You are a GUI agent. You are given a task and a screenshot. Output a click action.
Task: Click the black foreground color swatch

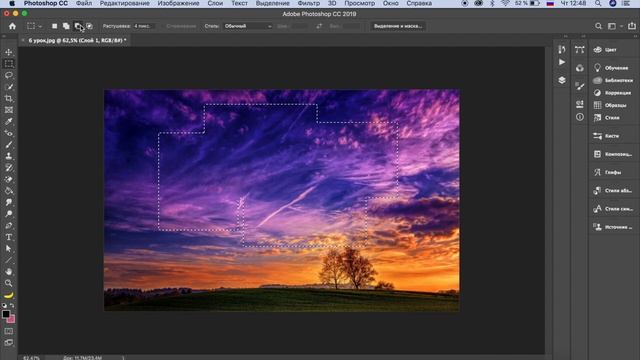coord(5,314)
